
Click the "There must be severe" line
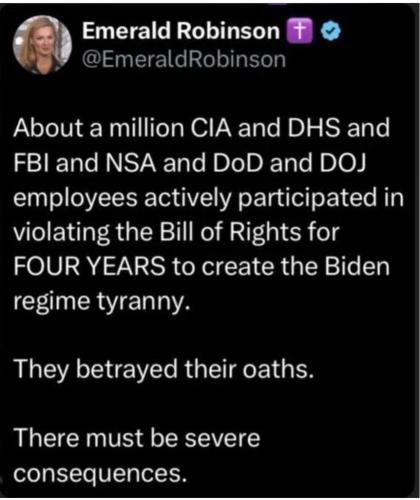coord(137,438)
